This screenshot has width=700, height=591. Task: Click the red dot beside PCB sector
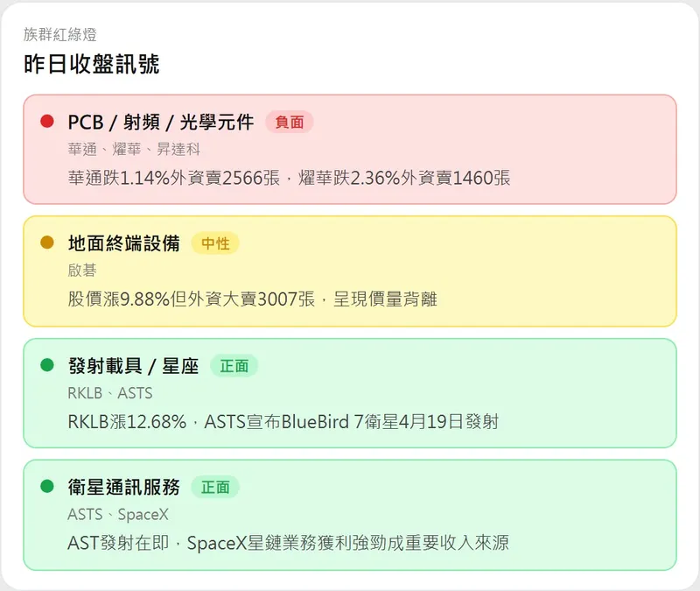point(47,122)
